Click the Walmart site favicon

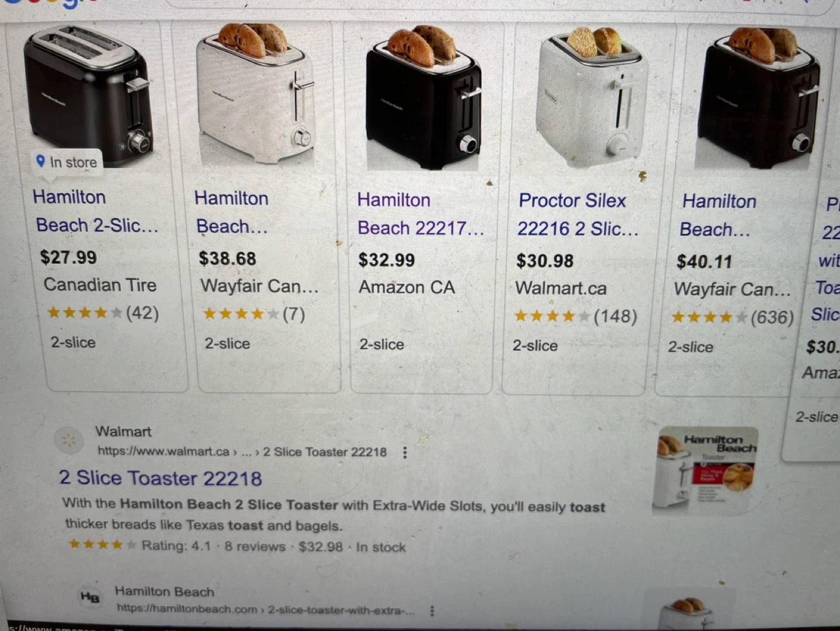[x=69, y=441]
